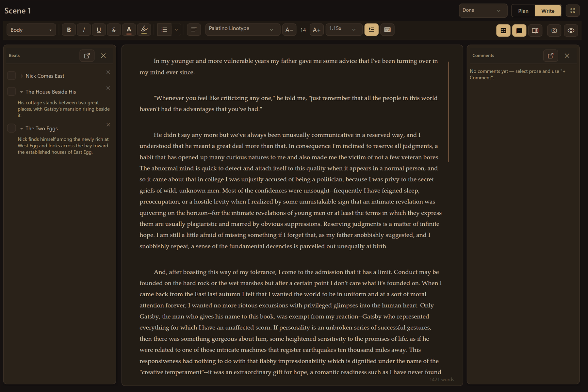Toggle the page width layout button
Screen dimensions: 588x392
tap(387, 29)
